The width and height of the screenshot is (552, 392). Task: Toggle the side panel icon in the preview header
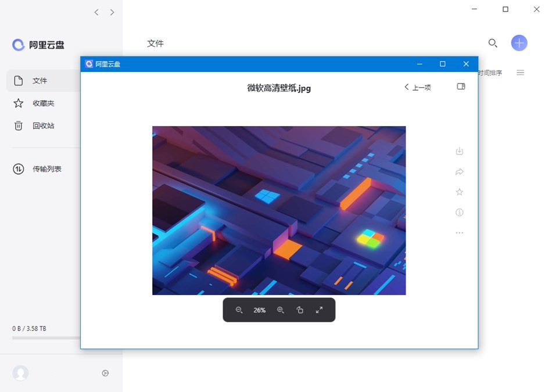pyautogui.click(x=461, y=87)
